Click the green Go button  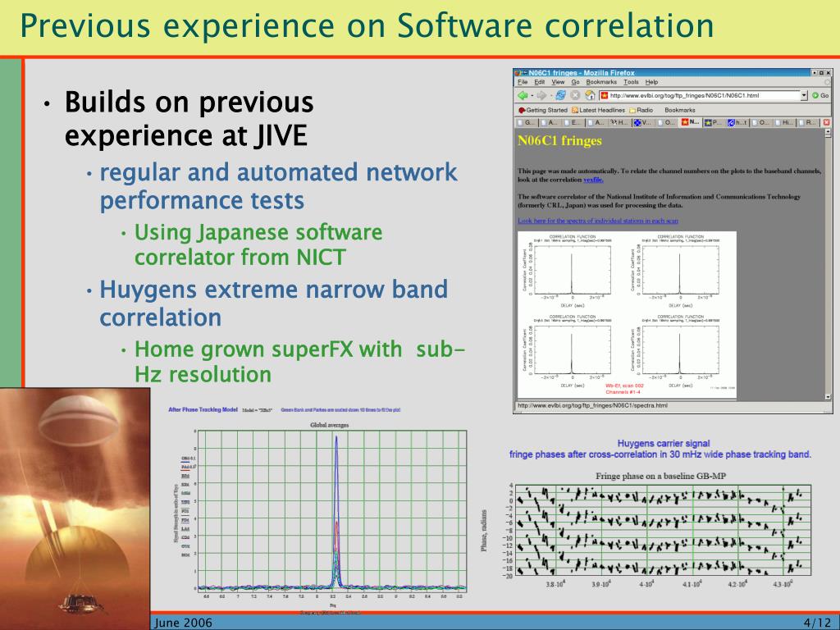[820, 95]
